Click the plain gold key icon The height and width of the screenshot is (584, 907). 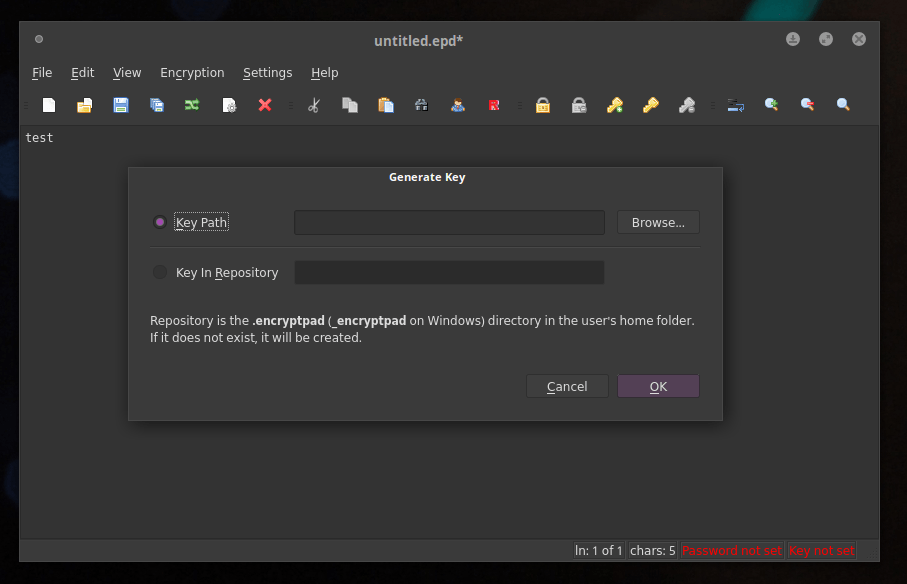pos(651,105)
